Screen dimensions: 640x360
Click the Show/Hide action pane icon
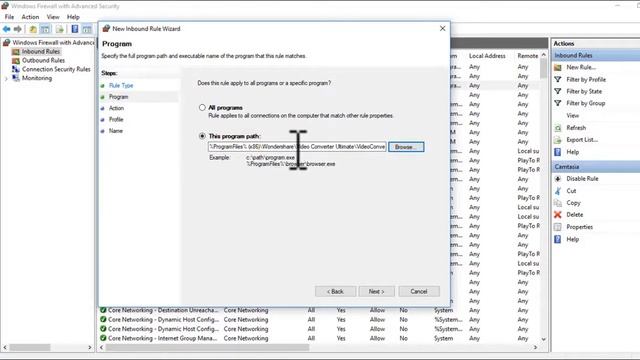pos(87,29)
